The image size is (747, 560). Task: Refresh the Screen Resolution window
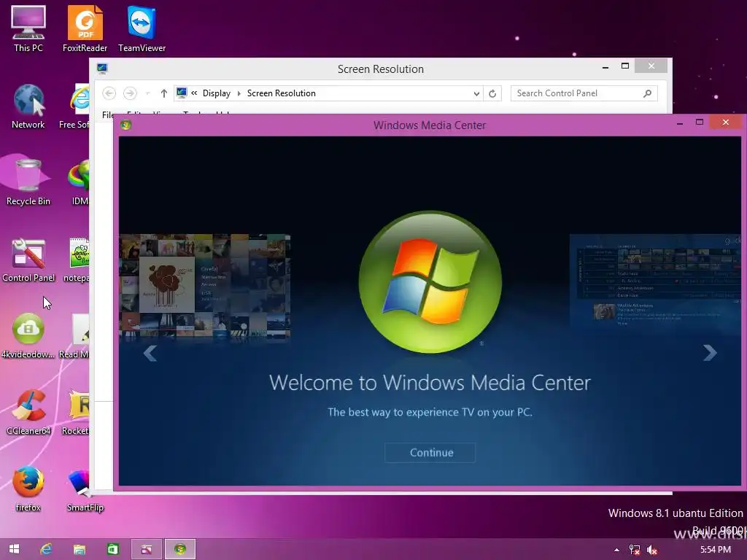[492, 93]
